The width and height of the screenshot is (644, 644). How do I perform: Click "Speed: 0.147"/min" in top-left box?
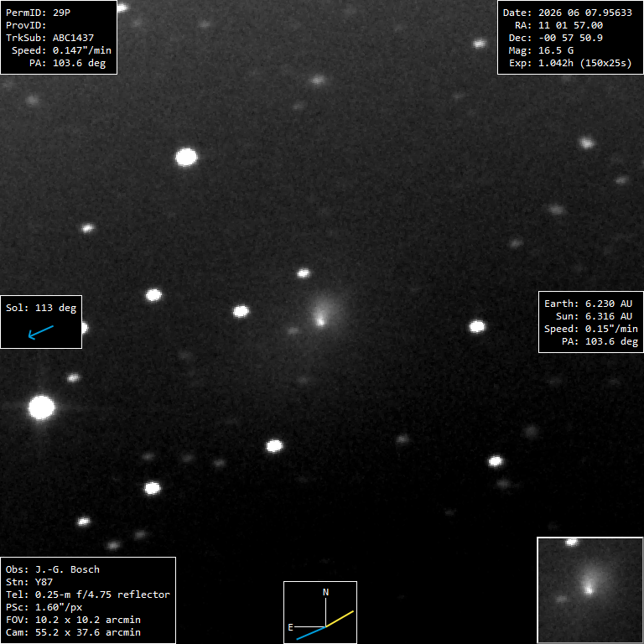61,50
